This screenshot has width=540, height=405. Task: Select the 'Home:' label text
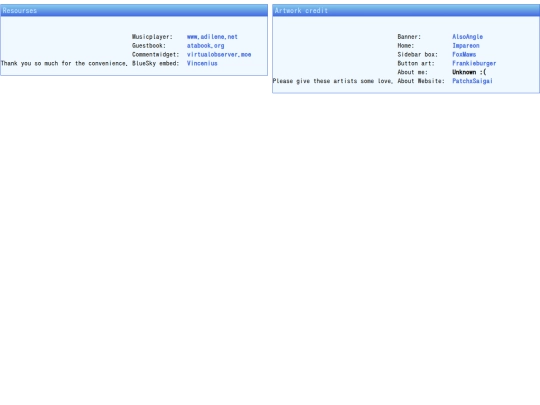pyautogui.click(x=406, y=46)
